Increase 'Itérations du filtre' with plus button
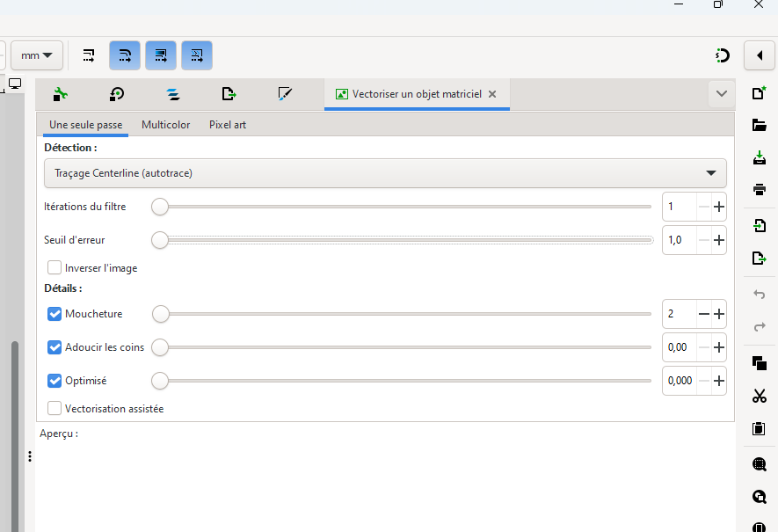The image size is (778, 532). click(x=719, y=208)
